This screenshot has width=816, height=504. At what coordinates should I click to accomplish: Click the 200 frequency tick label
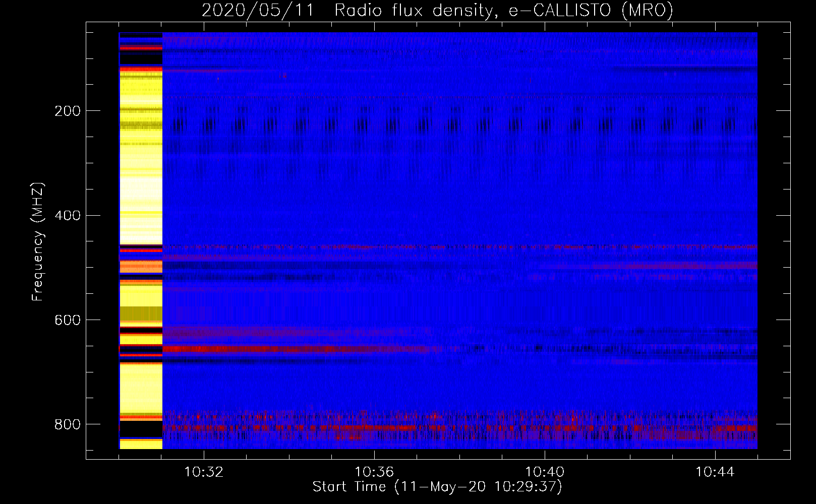tap(68, 111)
